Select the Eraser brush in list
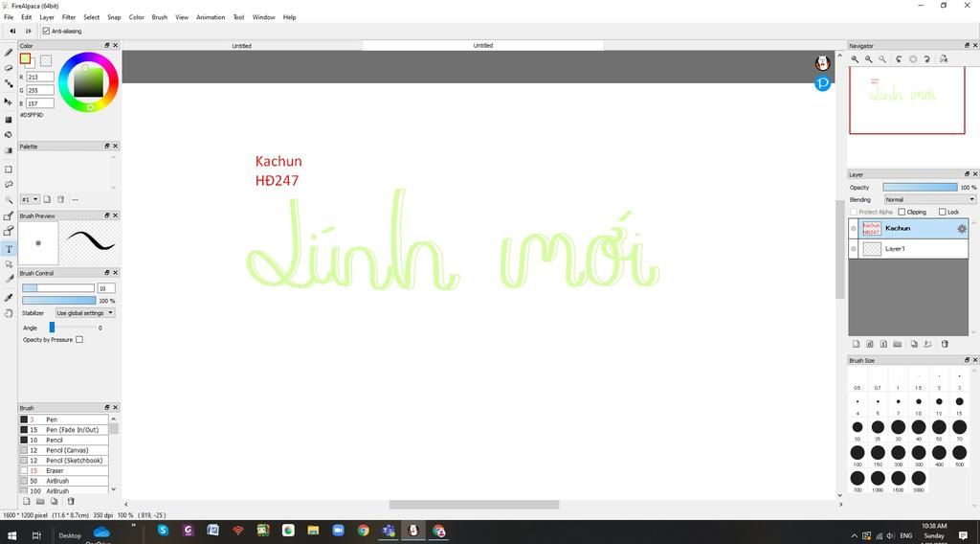 [x=64, y=471]
